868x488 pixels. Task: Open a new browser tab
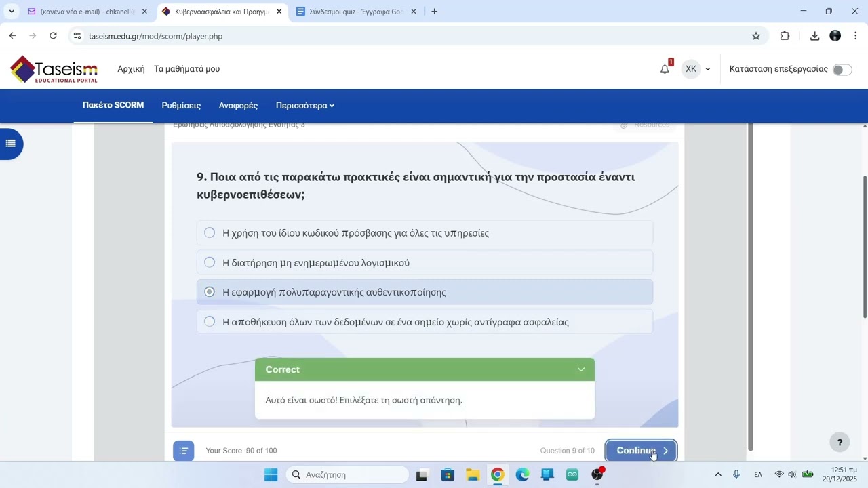(434, 12)
